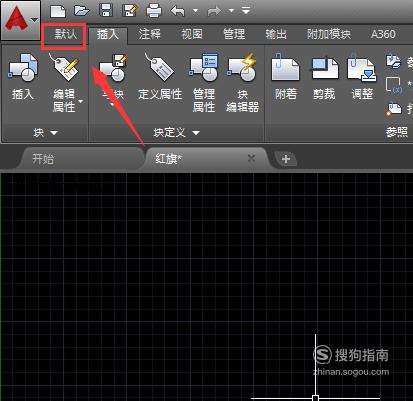Image resolution: width=413 pixels, height=401 pixels.
Task: Click the Save As icon
Action: pos(130,11)
